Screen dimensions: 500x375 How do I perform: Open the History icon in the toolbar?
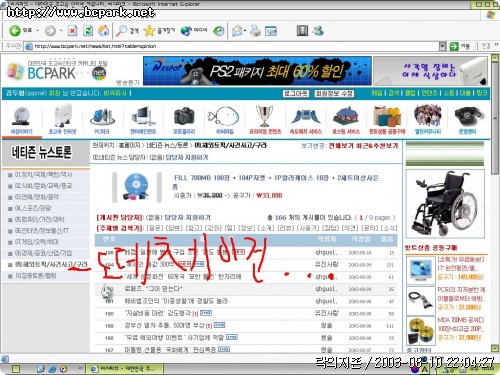point(219,31)
